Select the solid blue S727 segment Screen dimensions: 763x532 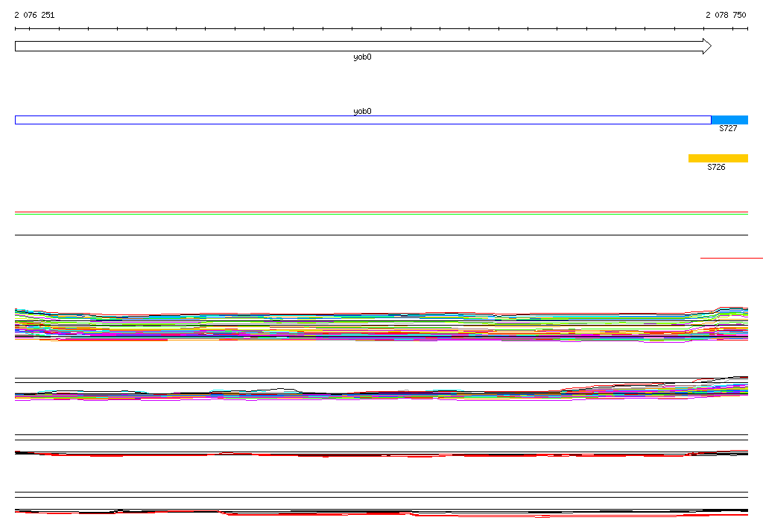[729, 120]
